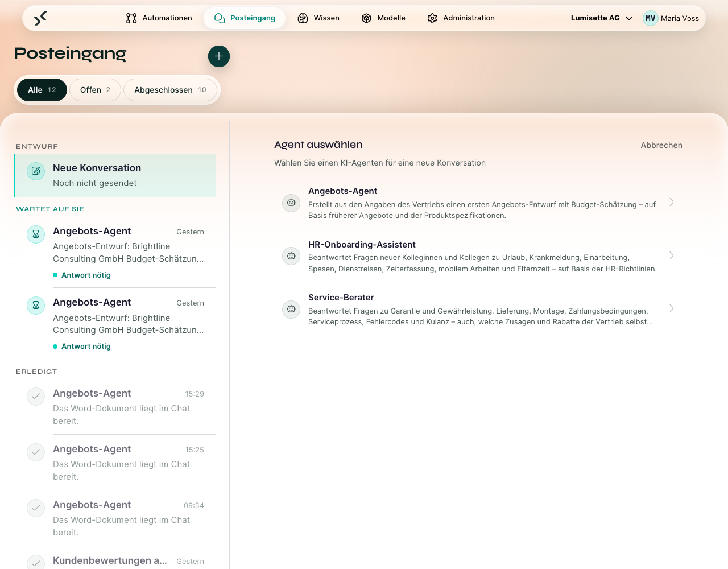This screenshot has height=569, width=728.
Task: Click the Wissen brain icon
Action: click(x=303, y=18)
